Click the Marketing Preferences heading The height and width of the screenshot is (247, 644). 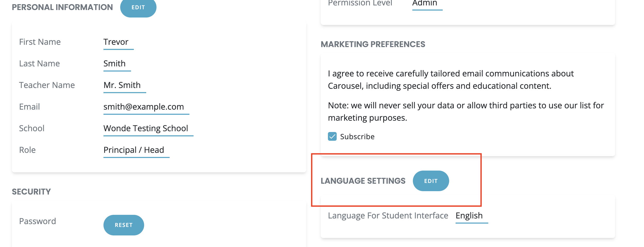pyautogui.click(x=373, y=44)
